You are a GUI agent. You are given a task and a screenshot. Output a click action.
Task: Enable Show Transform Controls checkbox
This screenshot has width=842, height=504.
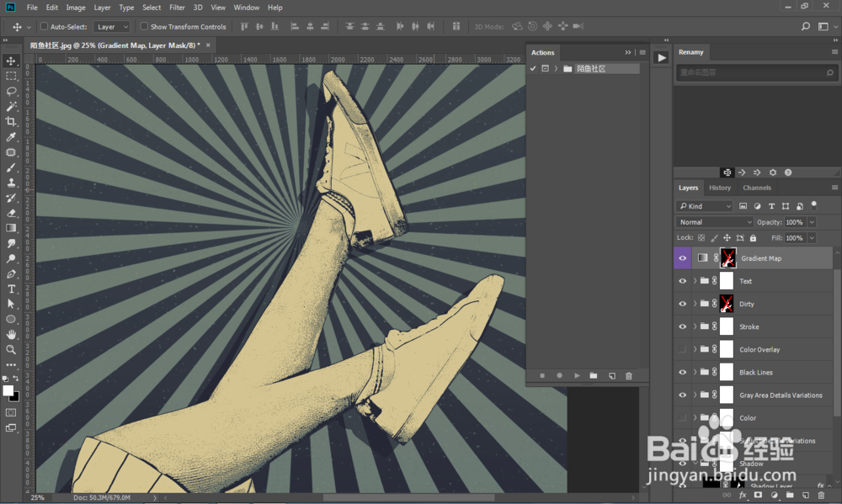(x=144, y=26)
